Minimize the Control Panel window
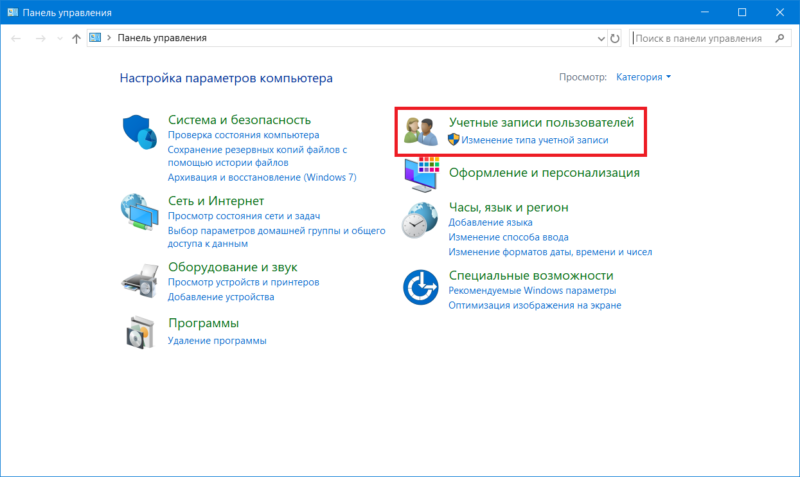This screenshot has height=477, width=800. click(705, 12)
